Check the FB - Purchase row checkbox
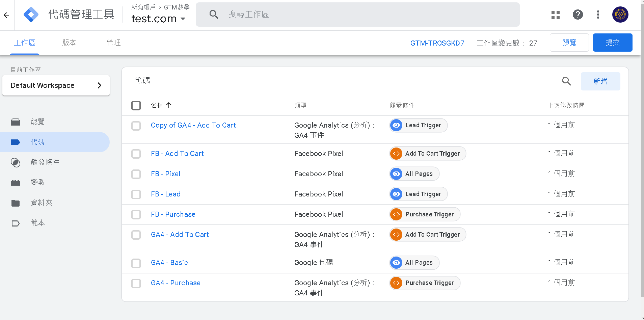Screen dimensions: 644x320 pos(136,215)
